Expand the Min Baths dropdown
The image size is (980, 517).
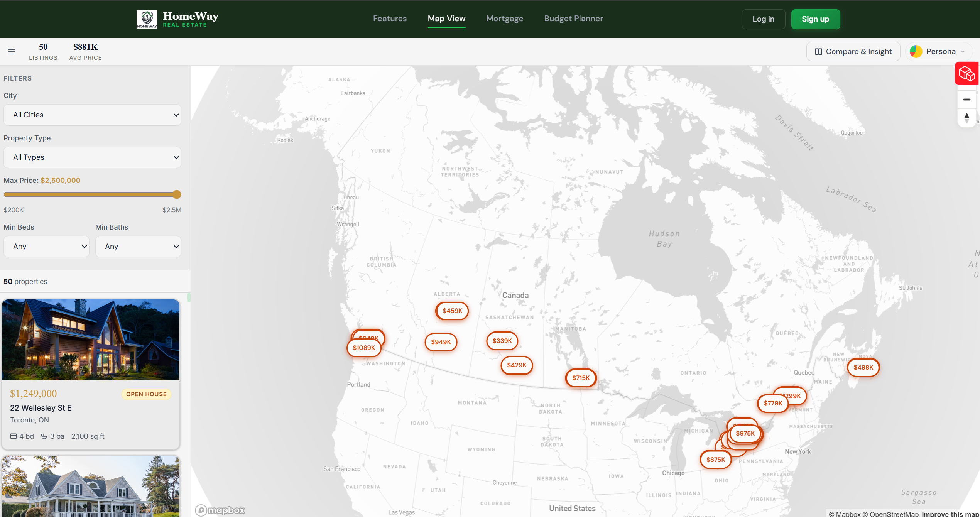coord(138,247)
